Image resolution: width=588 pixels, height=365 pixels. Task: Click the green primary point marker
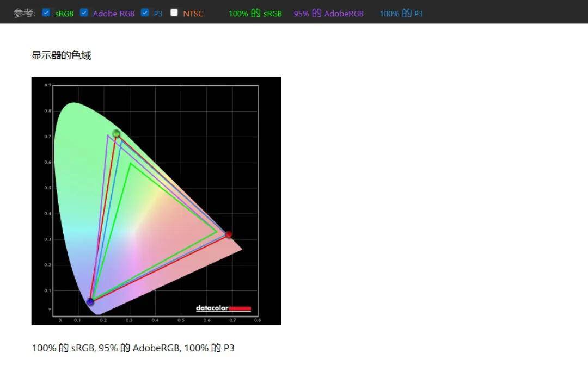pos(117,133)
